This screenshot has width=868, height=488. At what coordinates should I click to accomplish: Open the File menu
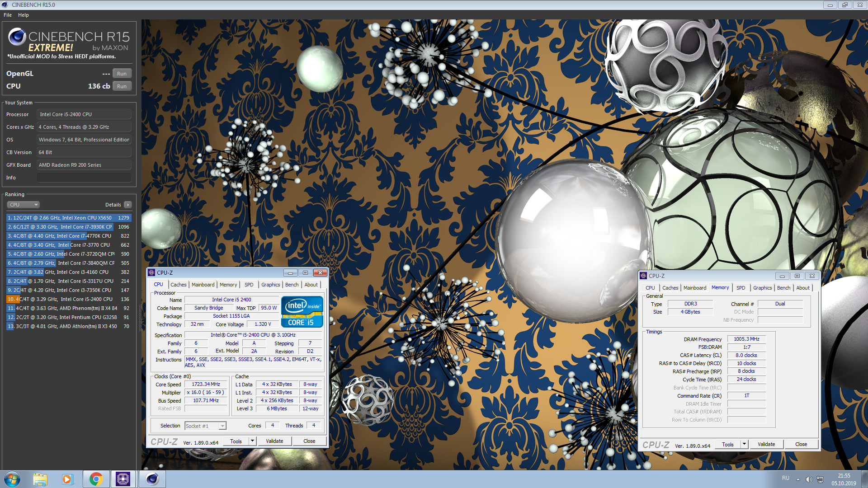click(x=8, y=15)
